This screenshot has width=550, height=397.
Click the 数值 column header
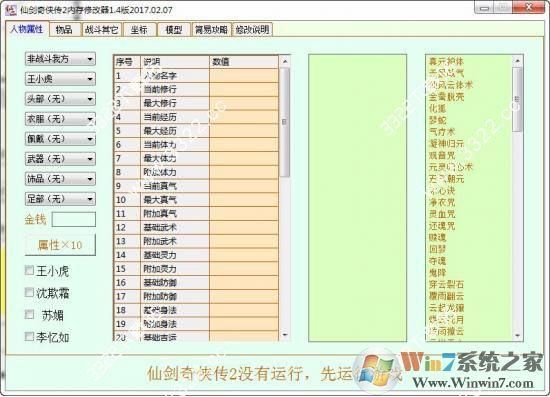[x=244, y=62]
